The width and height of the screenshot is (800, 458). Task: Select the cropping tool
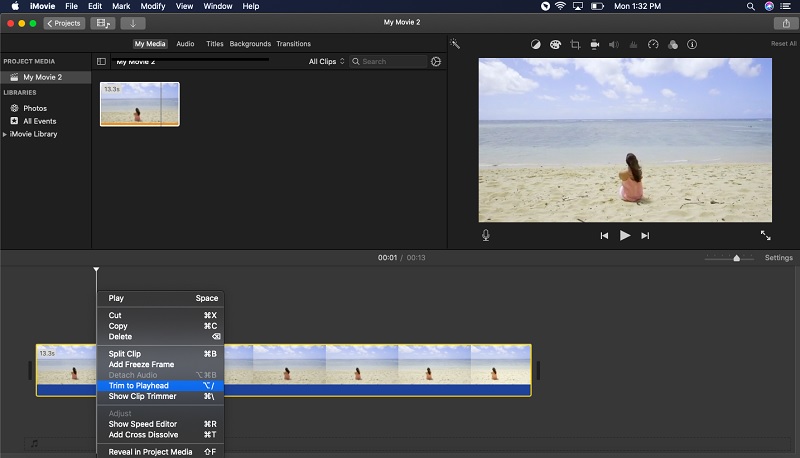[x=575, y=44]
